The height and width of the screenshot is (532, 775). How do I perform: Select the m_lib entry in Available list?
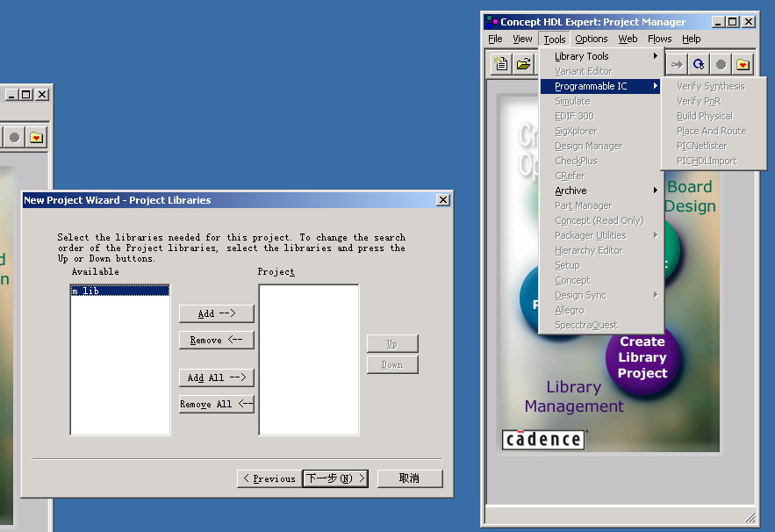point(120,291)
